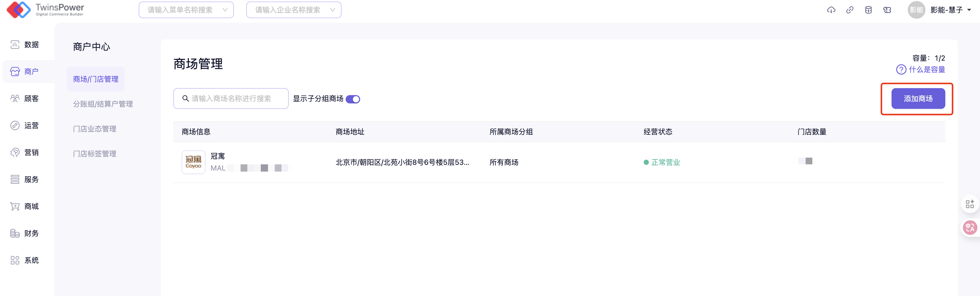
Task: Toggle 显示子分组商场 switch off
Action: coord(353,99)
